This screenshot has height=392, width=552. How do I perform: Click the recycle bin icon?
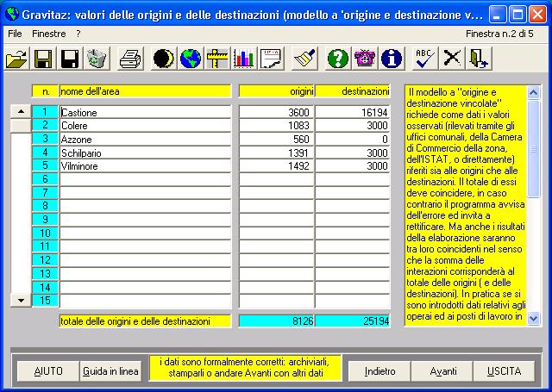click(97, 59)
